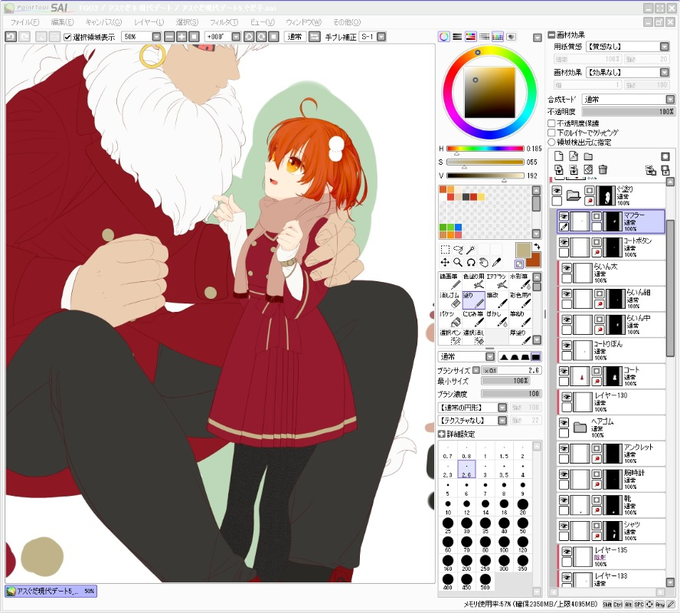
Task: Click the アスぐだ現代デート canvas tab
Action: tap(51, 591)
